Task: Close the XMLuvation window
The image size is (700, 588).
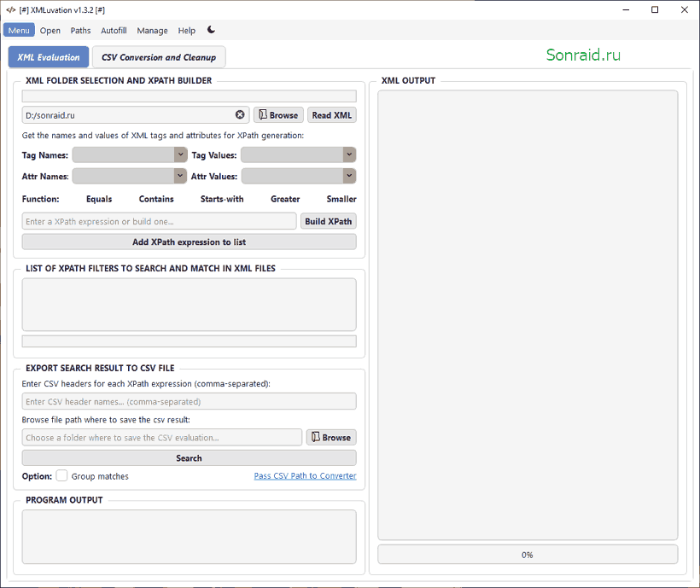Action: (x=684, y=10)
